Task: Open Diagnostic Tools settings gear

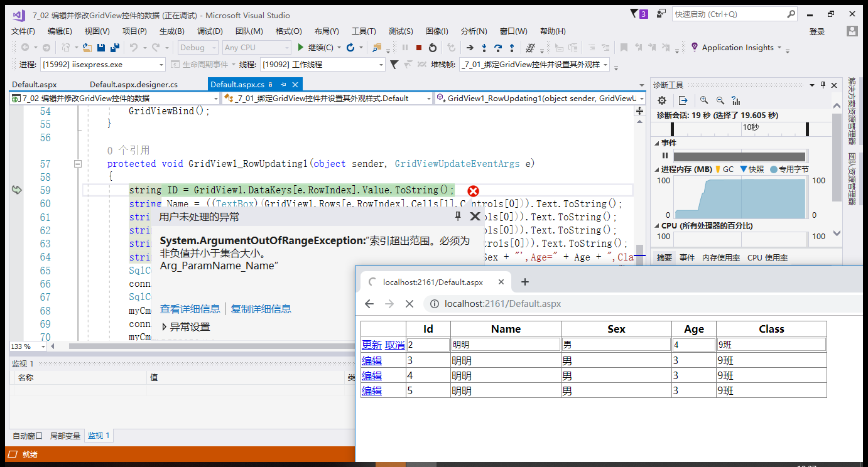Action: (x=662, y=100)
